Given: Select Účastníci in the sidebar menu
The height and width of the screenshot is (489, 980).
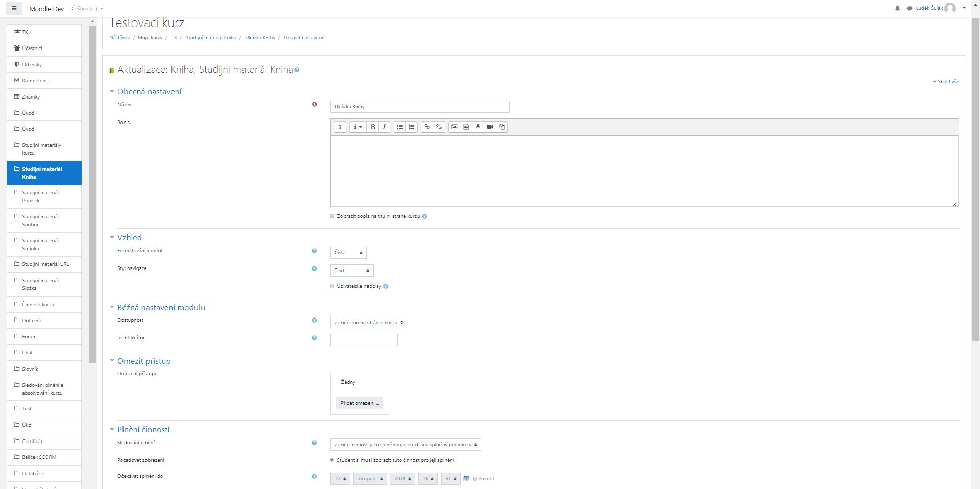Looking at the screenshot, I should point(32,48).
